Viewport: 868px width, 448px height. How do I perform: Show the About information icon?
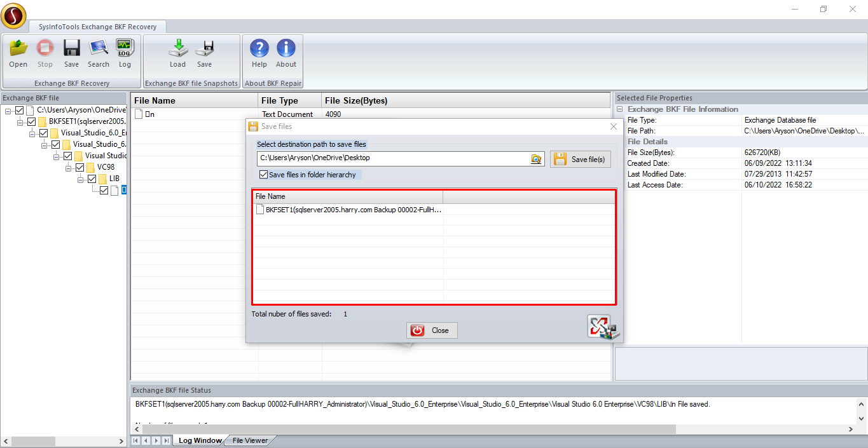coord(286,48)
